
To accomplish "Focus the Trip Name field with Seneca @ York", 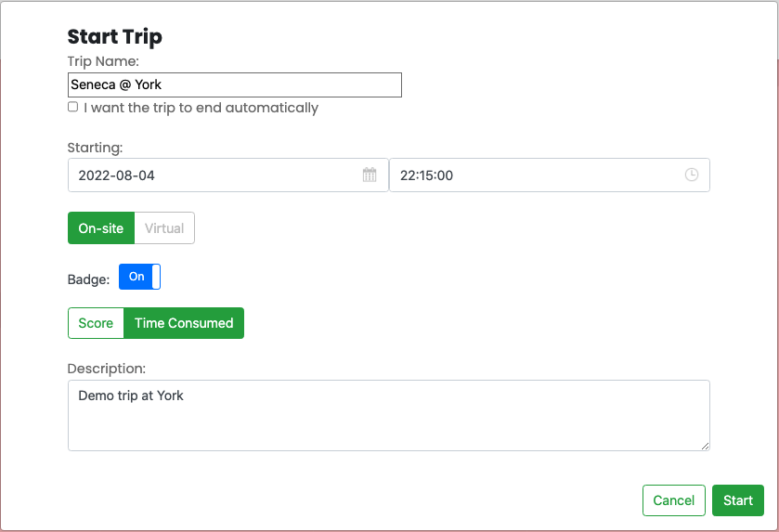I will pos(235,84).
